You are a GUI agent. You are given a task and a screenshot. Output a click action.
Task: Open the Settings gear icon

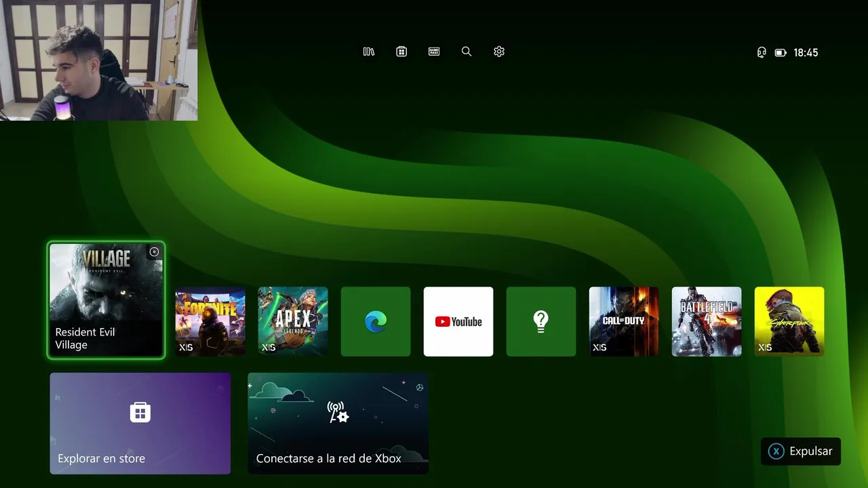tap(499, 52)
